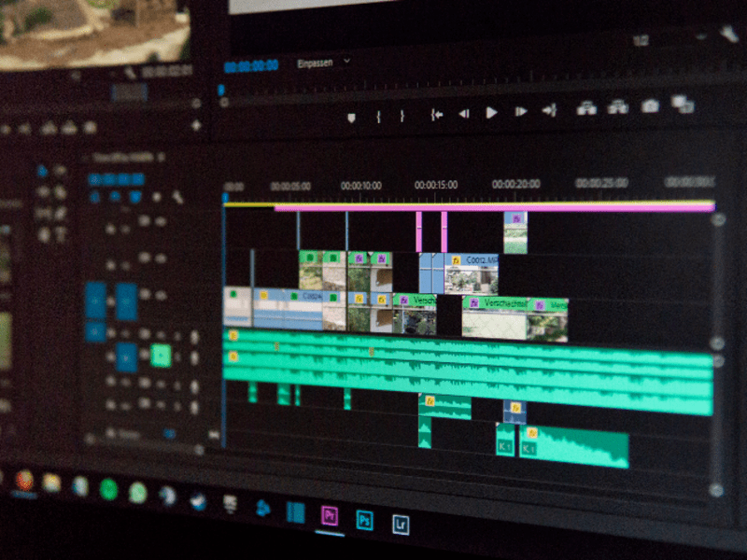Click the Add Marker icon
747x560 pixels.
[352, 118]
